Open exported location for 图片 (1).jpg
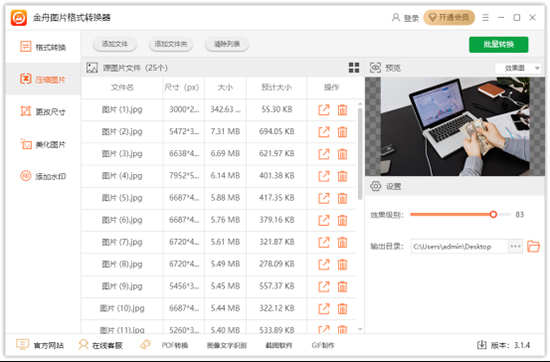This screenshot has height=362, width=550. 324,110
